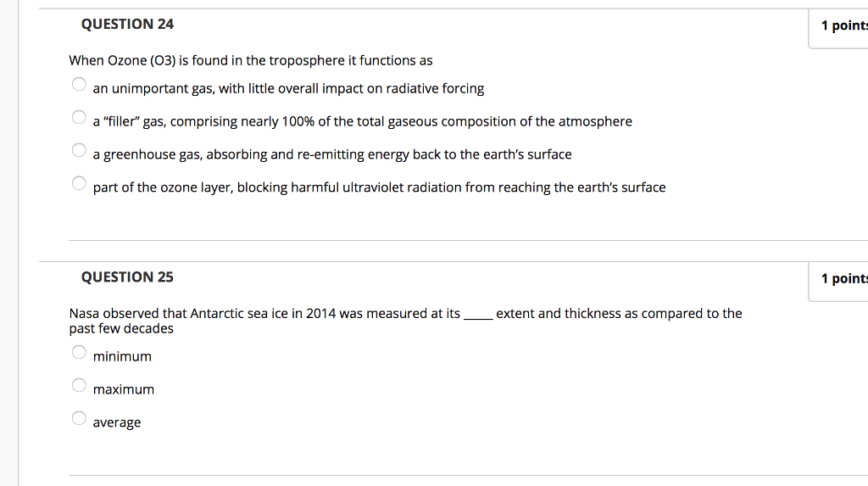Screen dimensions: 868x486
Task: Select 'average' answer option
Action: 79,418
